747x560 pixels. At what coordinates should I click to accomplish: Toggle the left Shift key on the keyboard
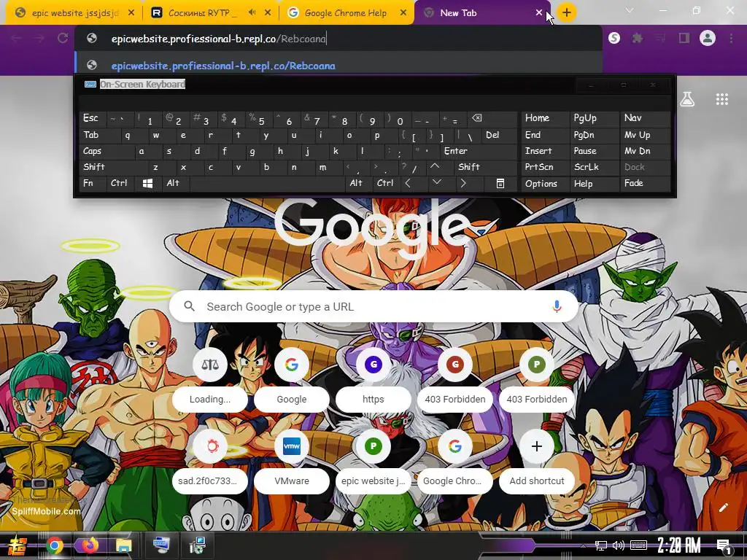point(113,167)
